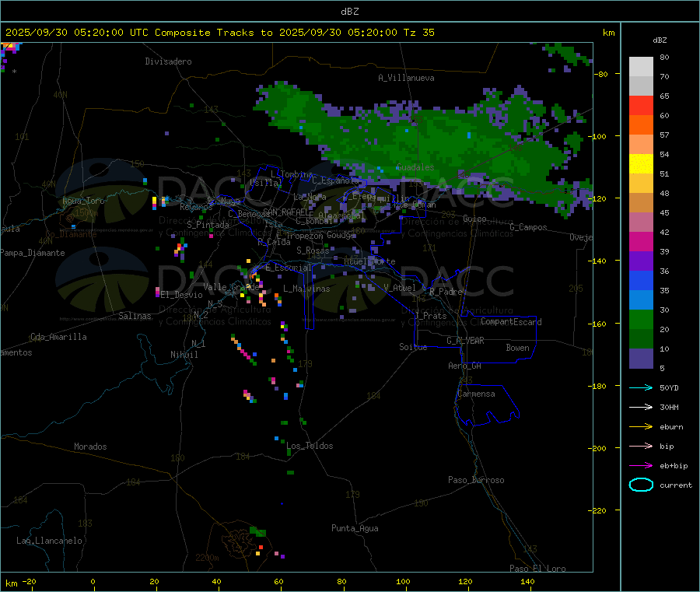Click the Valle_Grande map label
This screenshot has height=592, width=700.
point(231,287)
